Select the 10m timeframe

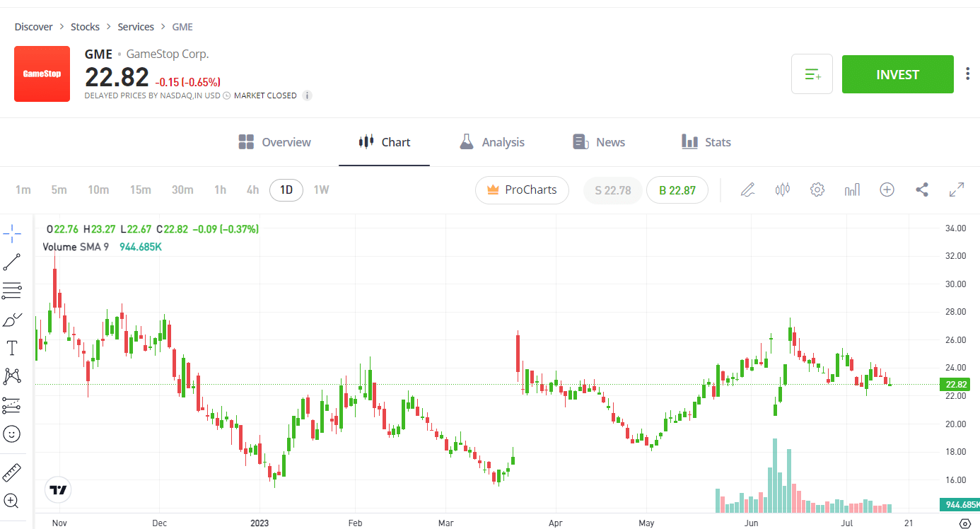[98, 190]
